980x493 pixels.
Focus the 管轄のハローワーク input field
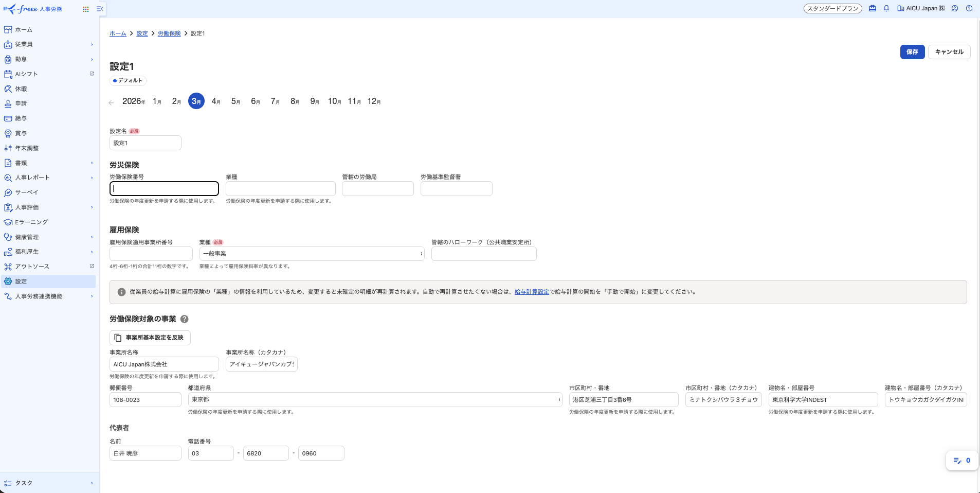pos(484,254)
